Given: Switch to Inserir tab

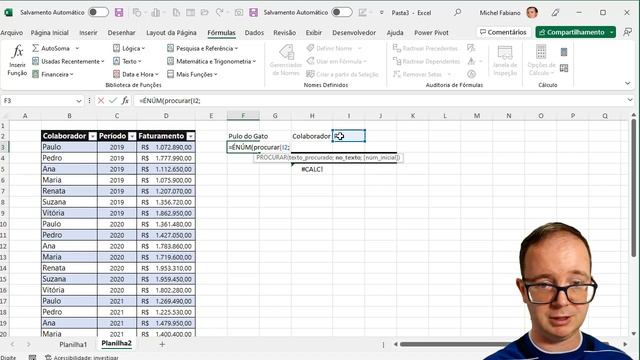Looking at the screenshot, I should click(88, 33).
